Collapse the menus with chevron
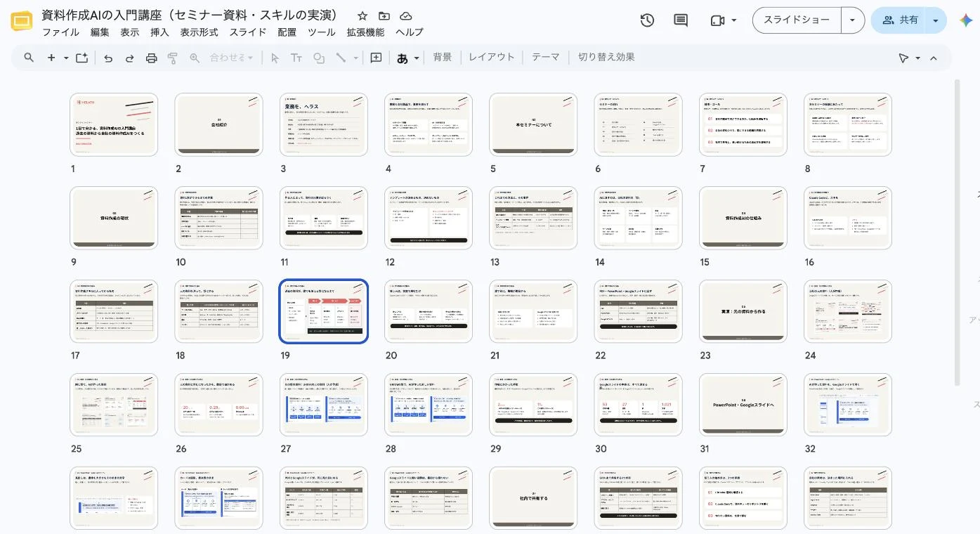 [934, 58]
